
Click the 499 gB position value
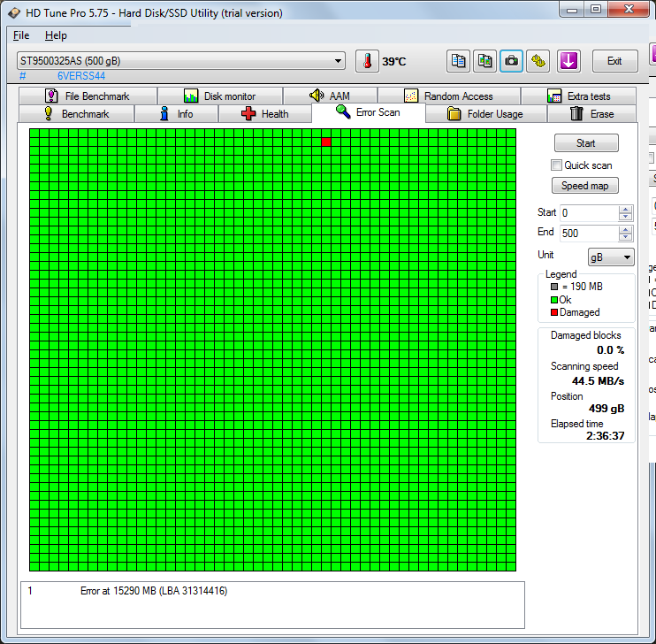606,409
